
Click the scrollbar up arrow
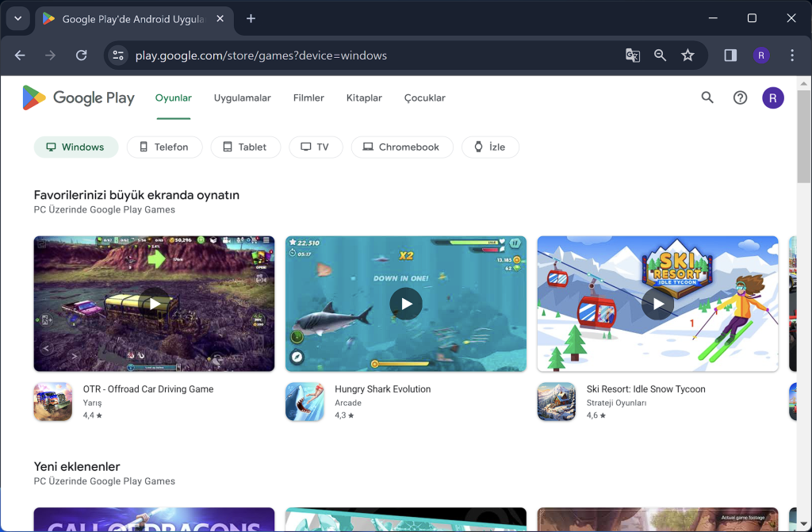pos(804,83)
